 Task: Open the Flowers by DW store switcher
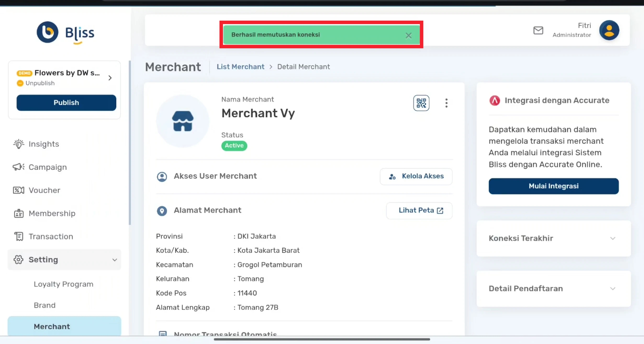(110, 78)
